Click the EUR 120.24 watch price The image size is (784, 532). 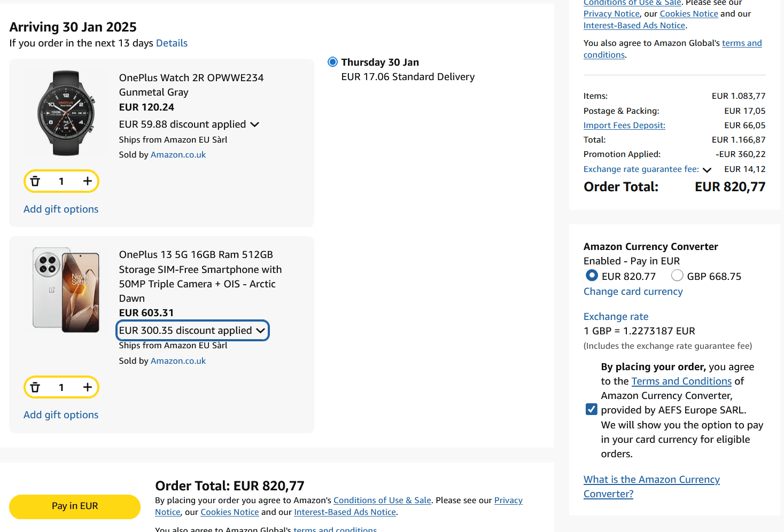coord(146,107)
